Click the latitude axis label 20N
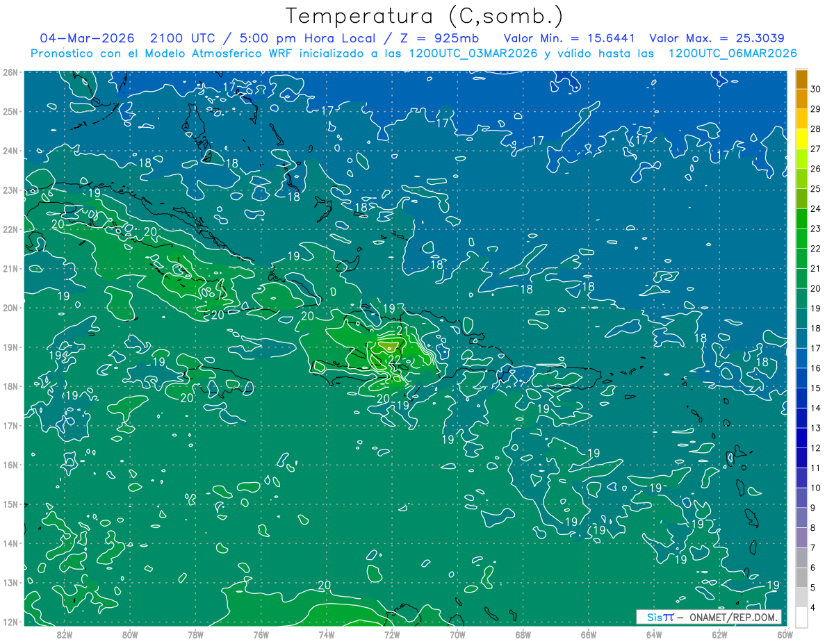This screenshot has width=834, height=644. click(x=11, y=308)
